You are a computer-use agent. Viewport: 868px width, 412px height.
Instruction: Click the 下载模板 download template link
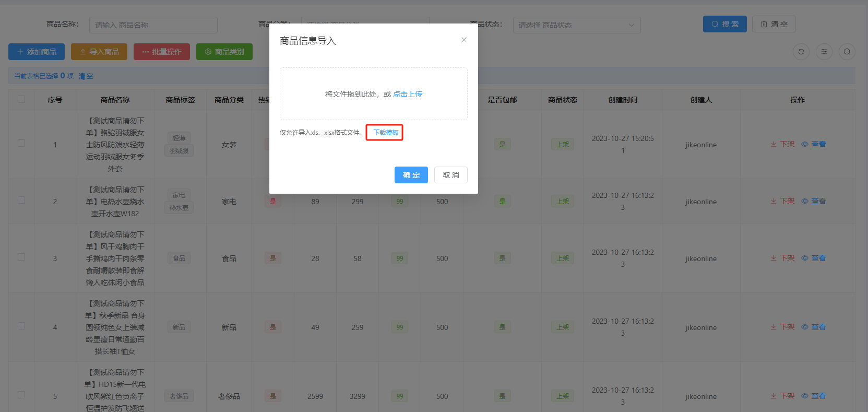386,133
